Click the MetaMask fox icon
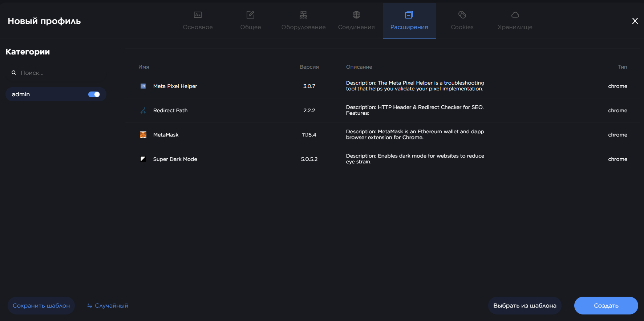The width and height of the screenshot is (644, 321). 143,135
